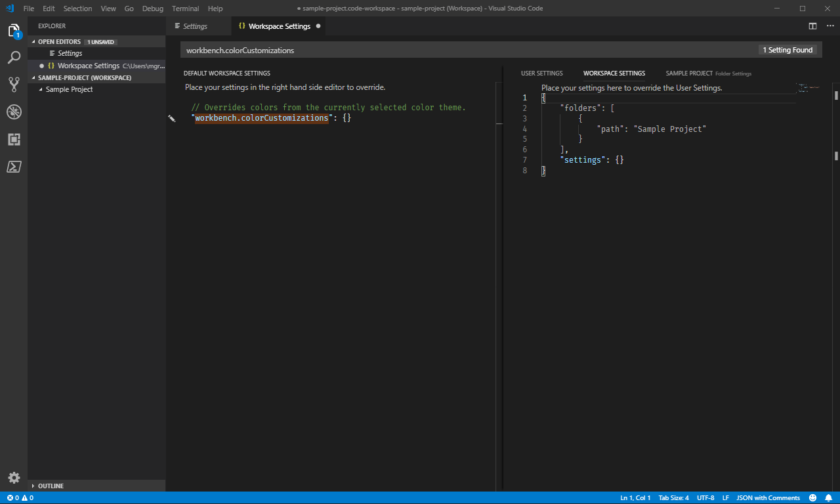Change the LF line ending setting
Viewport: 840px width, 504px height.
726,498
